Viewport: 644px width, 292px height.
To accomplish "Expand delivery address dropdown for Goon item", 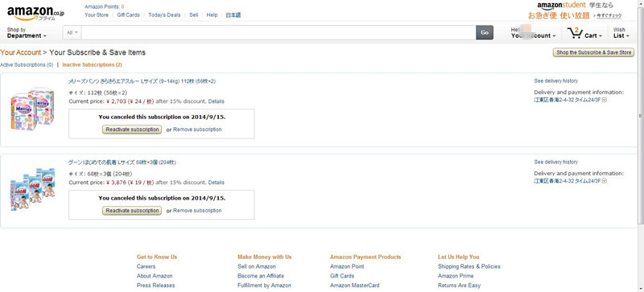I will (x=605, y=180).
